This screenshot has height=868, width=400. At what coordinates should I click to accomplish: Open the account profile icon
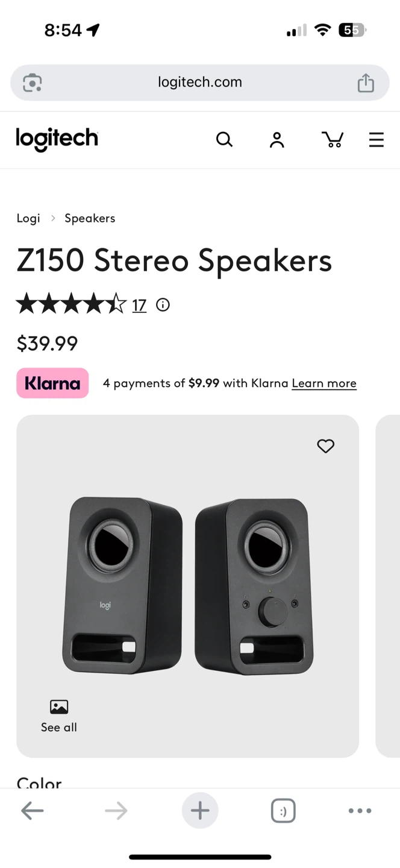pyautogui.click(x=277, y=140)
